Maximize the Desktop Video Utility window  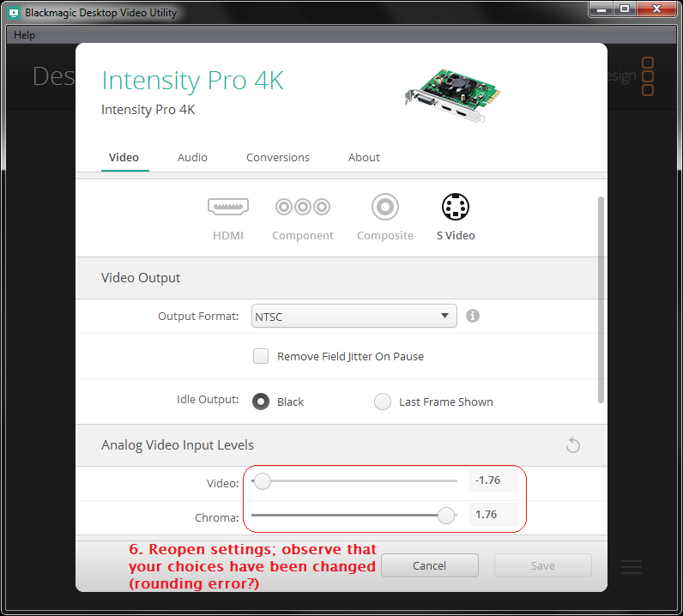[x=625, y=9]
